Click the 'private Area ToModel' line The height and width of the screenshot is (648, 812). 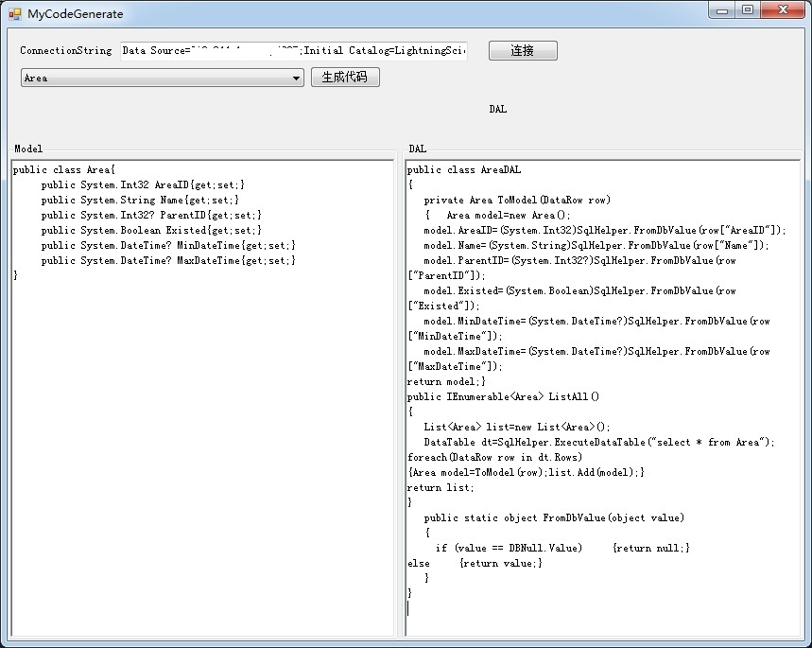517,201
